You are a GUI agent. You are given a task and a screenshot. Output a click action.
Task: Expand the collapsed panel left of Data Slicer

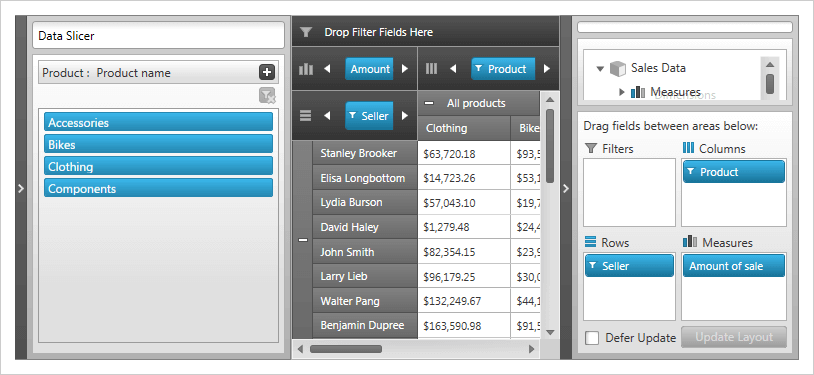(x=21, y=188)
